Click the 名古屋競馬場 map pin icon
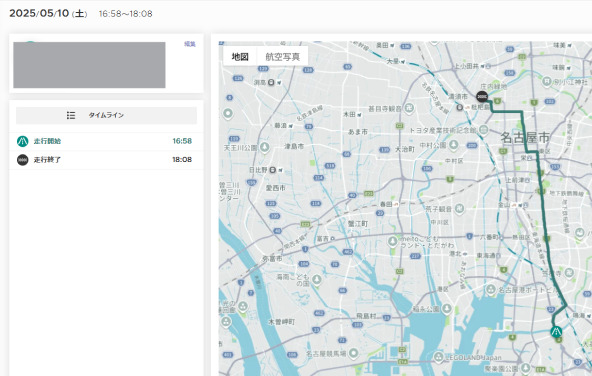This screenshot has width=592, height=376. tap(353, 353)
